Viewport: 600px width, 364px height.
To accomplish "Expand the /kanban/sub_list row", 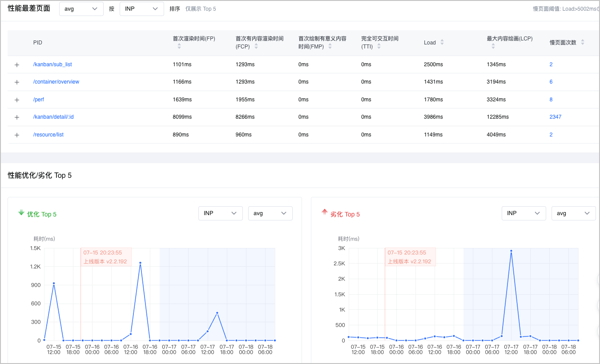I will (x=17, y=65).
